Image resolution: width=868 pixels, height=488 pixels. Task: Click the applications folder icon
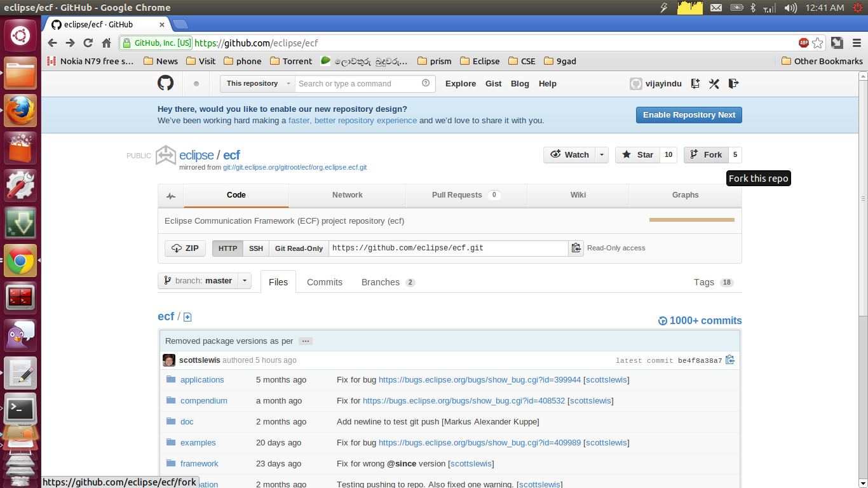(x=171, y=379)
